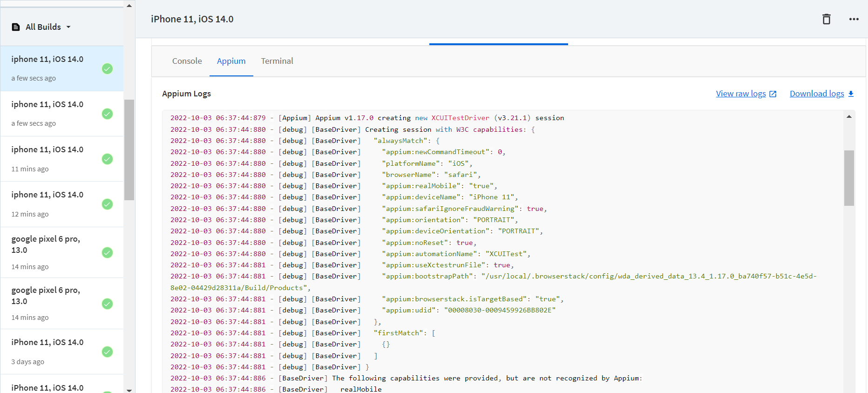Viewport: 868px width, 393px height.
Task: Switch to the Terminal tab
Action: [277, 61]
